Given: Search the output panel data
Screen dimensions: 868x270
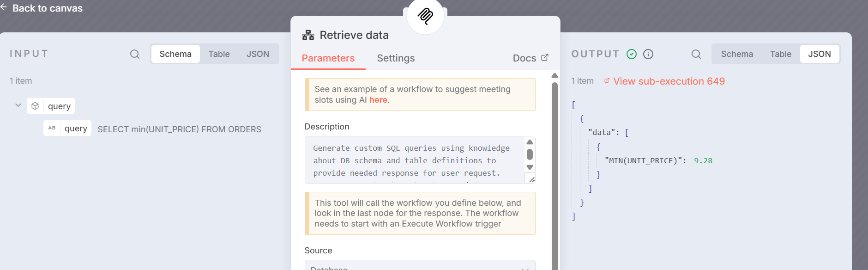Looking at the screenshot, I should click(x=696, y=54).
